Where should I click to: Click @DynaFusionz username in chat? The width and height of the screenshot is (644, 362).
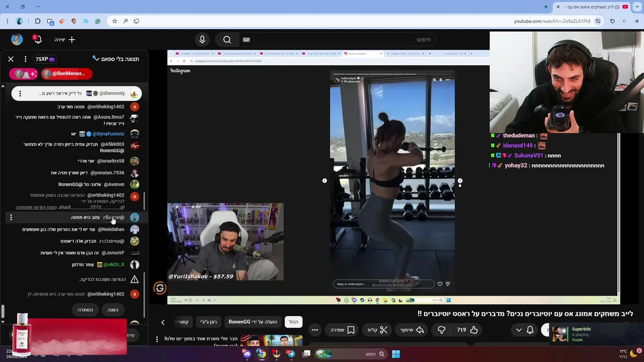[x=108, y=134]
